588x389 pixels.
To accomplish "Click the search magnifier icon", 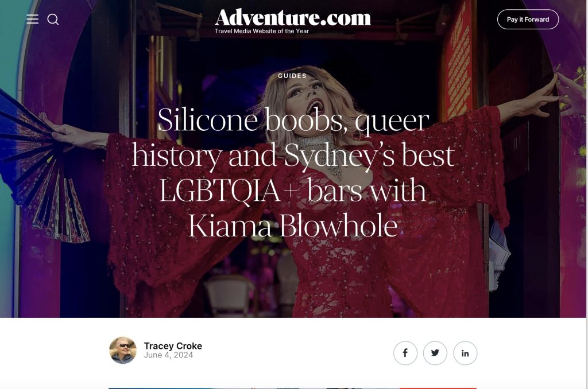I will (53, 20).
